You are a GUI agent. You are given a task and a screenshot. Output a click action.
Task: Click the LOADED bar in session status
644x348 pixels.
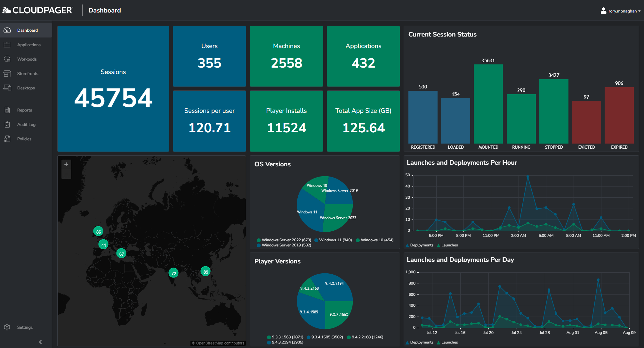click(455, 120)
